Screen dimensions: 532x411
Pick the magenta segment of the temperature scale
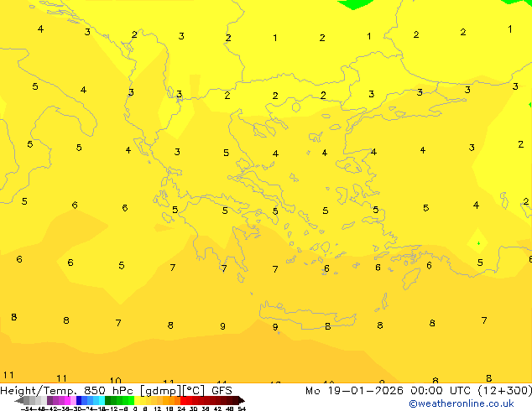(67, 400)
